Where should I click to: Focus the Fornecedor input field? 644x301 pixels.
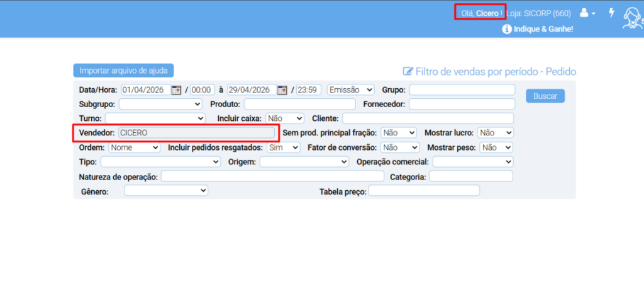[462, 104]
